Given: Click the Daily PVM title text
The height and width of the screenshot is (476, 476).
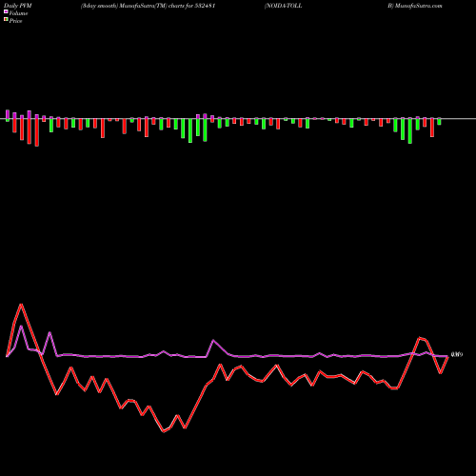Looking at the screenshot, I should coord(18,6).
